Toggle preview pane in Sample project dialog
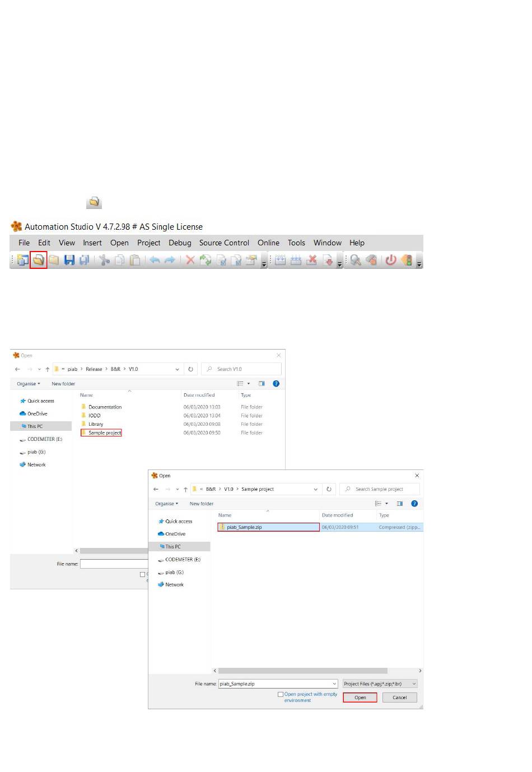The height and width of the screenshot is (772, 532). [400, 504]
